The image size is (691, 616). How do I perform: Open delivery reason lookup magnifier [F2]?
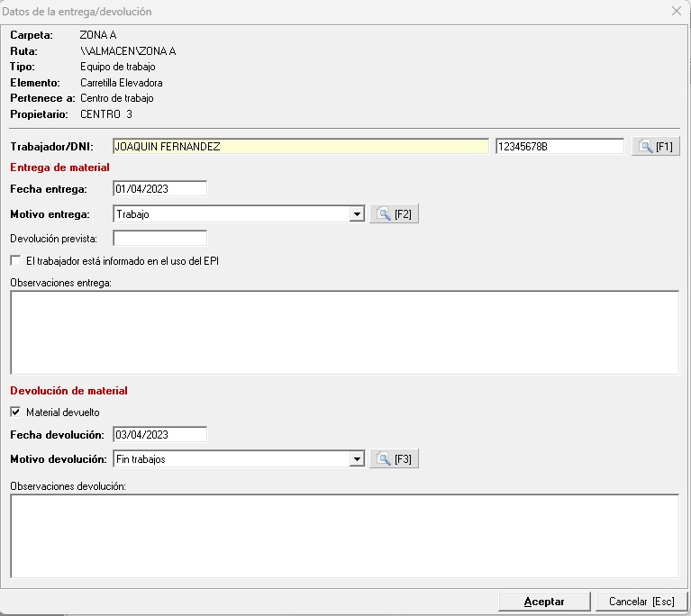click(394, 214)
